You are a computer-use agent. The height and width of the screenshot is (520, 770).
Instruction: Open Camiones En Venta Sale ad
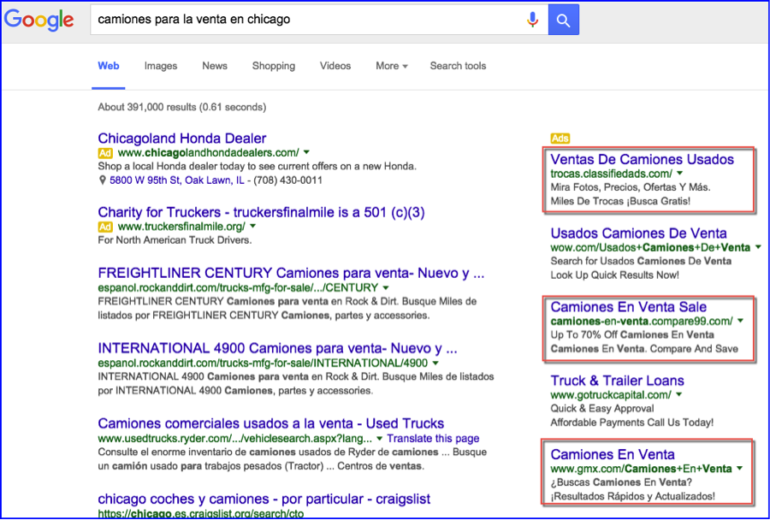click(628, 307)
